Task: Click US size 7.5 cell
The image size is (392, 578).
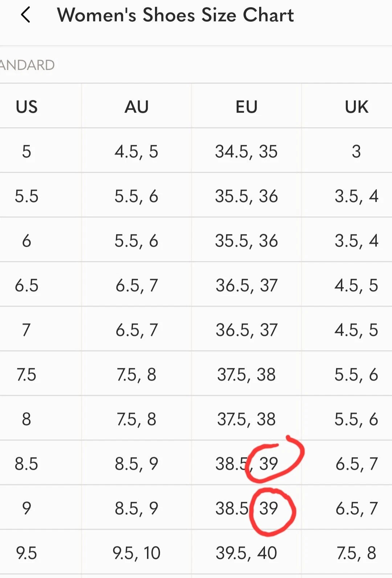Action: click(x=26, y=374)
